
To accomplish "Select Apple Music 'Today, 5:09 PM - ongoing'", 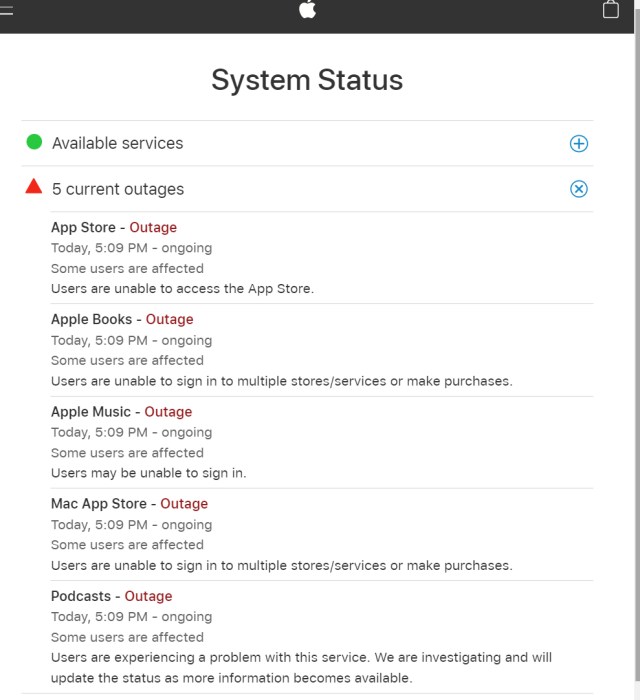I will [x=132, y=432].
